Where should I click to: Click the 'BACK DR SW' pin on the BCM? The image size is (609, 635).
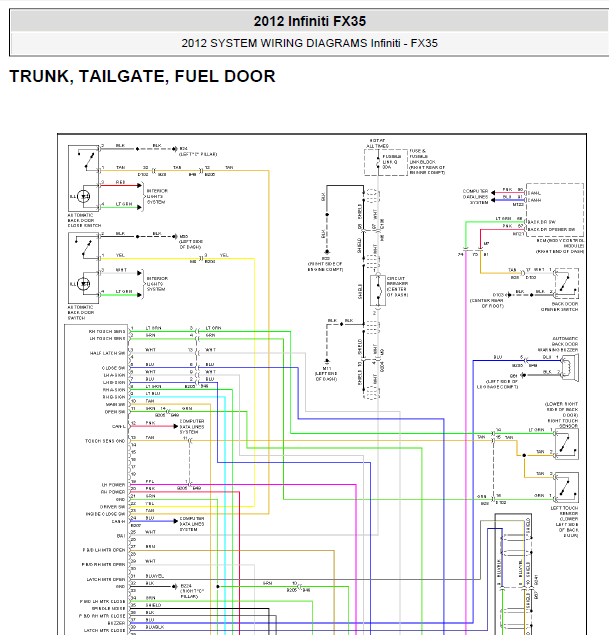(541, 222)
